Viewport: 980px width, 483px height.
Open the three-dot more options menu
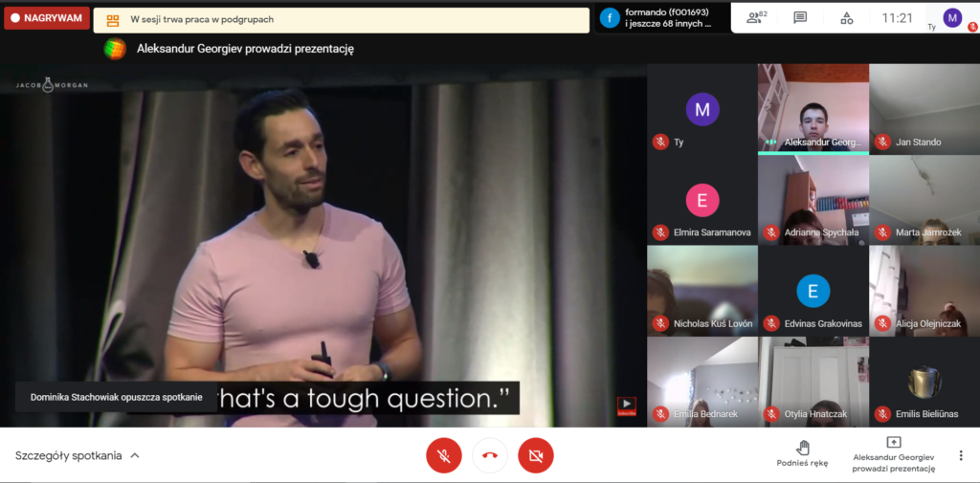pyautogui.click(x=961, y=455)
